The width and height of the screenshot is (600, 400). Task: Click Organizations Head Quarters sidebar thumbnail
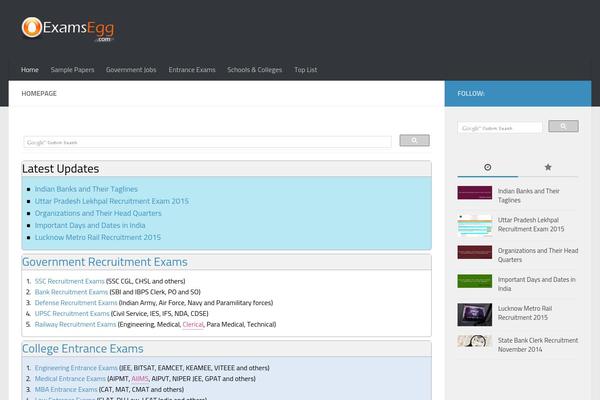474,252
